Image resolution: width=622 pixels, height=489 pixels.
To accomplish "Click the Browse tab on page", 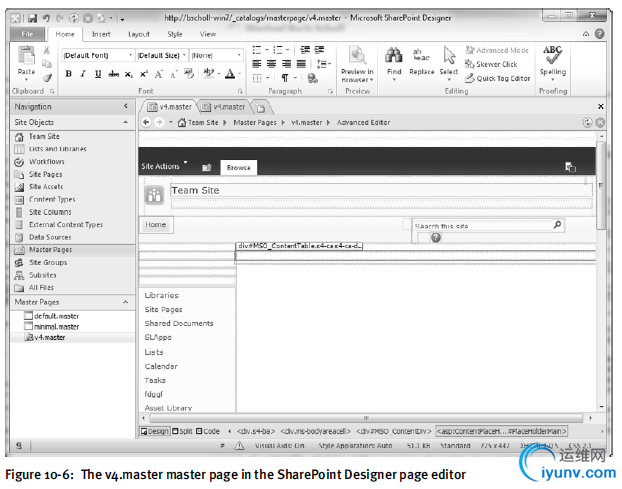I will pyautogui.click(x=238, y=167).
